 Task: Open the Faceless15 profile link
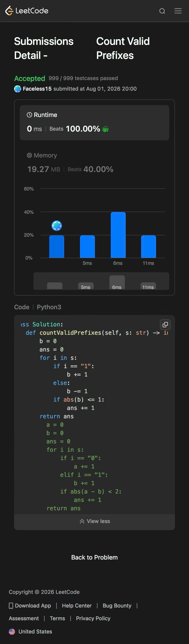tap(37, 89)
